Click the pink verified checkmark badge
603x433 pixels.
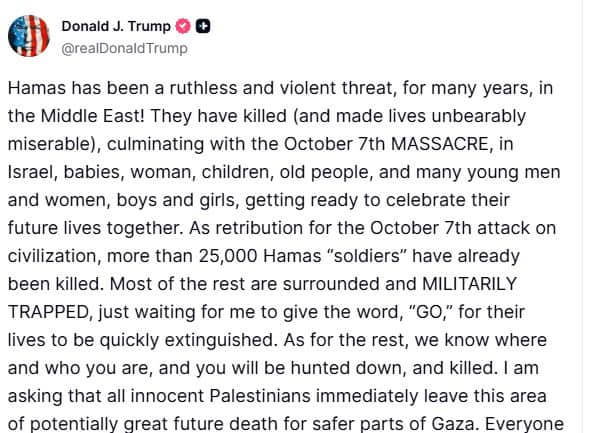[x=181, y=27]
